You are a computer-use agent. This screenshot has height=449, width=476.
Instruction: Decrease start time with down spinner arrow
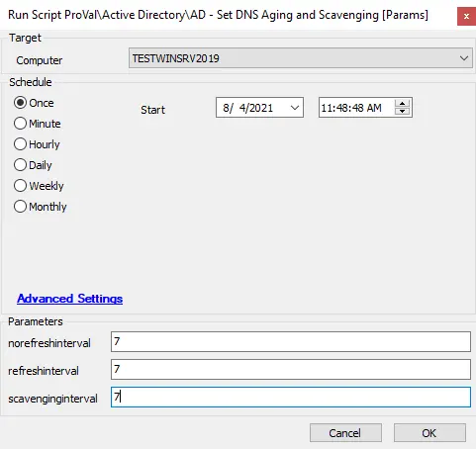[x=402, y=111]
